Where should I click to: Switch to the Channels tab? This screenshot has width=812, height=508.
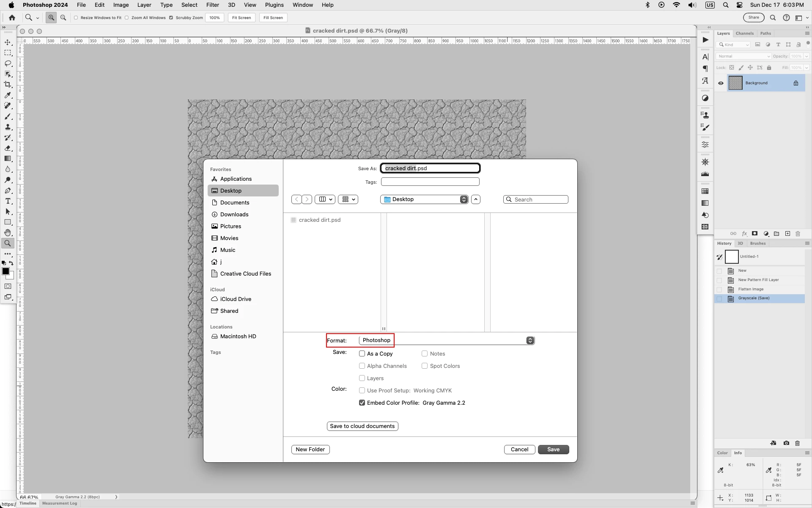[744, 33]
